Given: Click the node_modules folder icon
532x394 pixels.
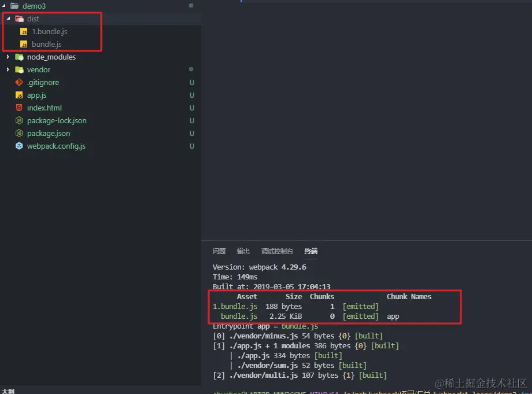Looking at the screenshot, I should pyautogui.click(x=19, y=57).
